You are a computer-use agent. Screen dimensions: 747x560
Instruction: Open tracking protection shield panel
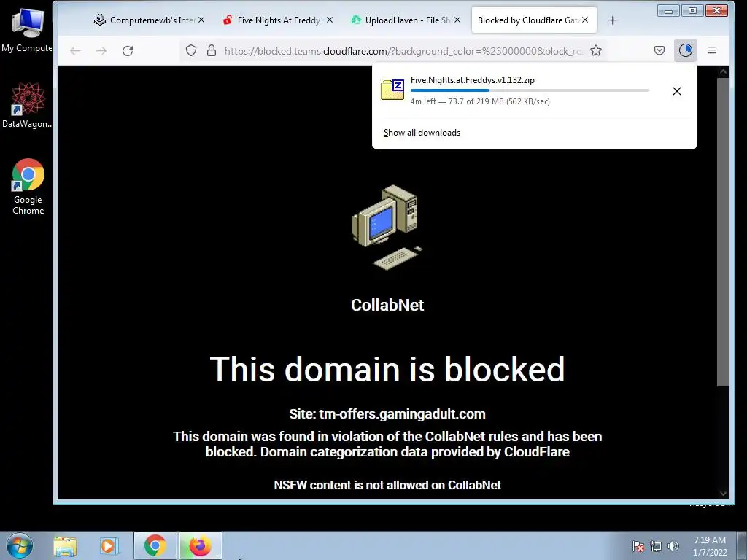[x=191, y=50]
